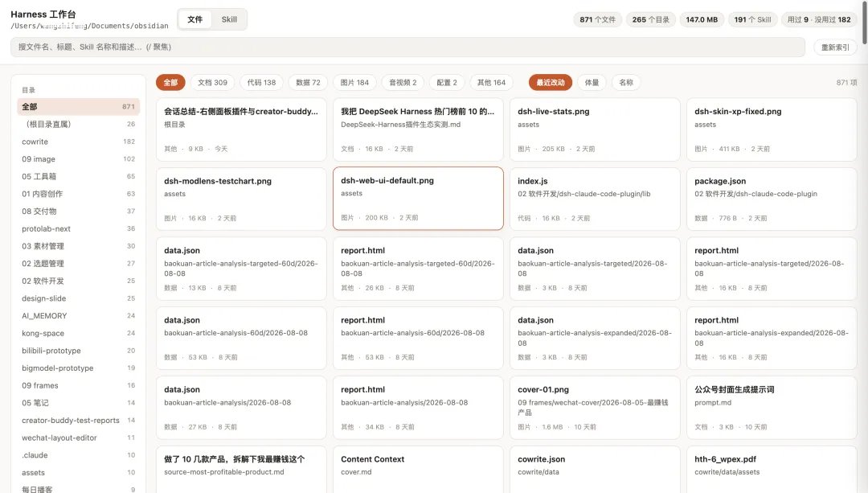Open 会话总结-右侧面板插件 file card
Image resolution: width=868 pixels, height=493 pixels.
(241, 129)
